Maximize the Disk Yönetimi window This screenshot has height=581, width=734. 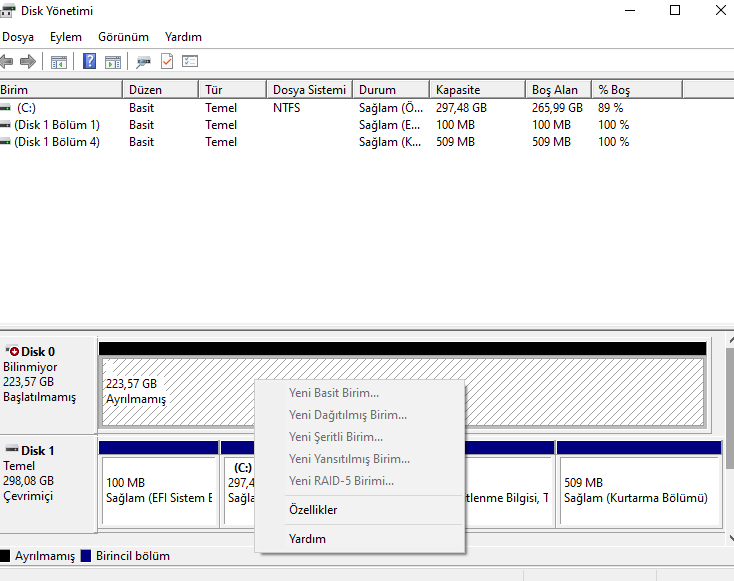pyautogui.click(x=675, y=10)
